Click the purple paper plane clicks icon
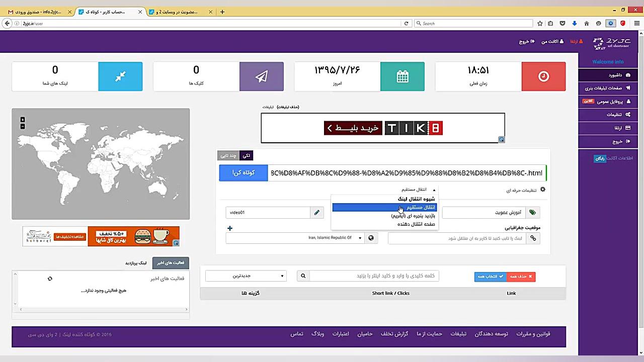 (262, 76)
